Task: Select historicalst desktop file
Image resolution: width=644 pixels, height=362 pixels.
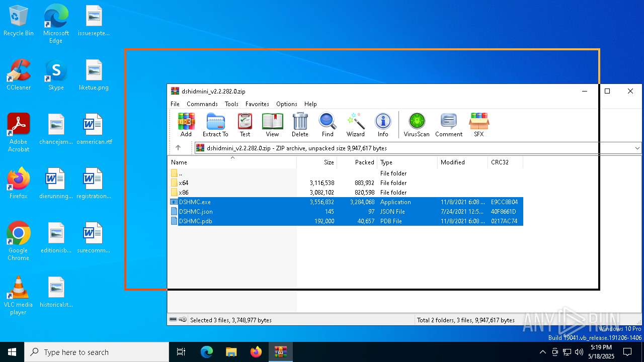Action: point(56,292)
